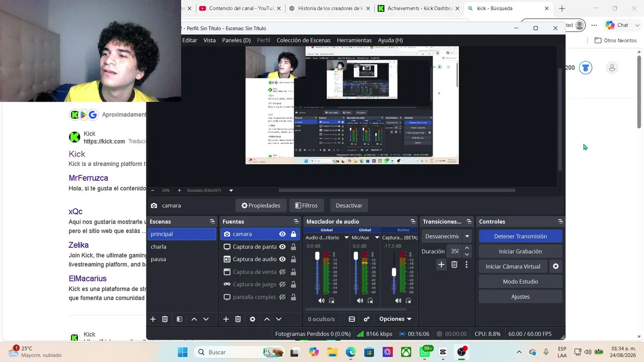This screenshot has width=644, height=362.
Task: Undock the Escenas panel
Action: pyautogui.click(x=212, y=222)
